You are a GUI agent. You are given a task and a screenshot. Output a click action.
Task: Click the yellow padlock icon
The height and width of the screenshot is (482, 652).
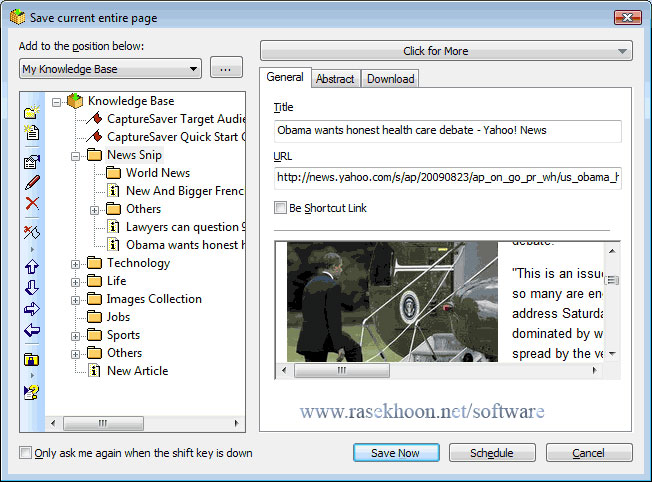tap(31, 359)
